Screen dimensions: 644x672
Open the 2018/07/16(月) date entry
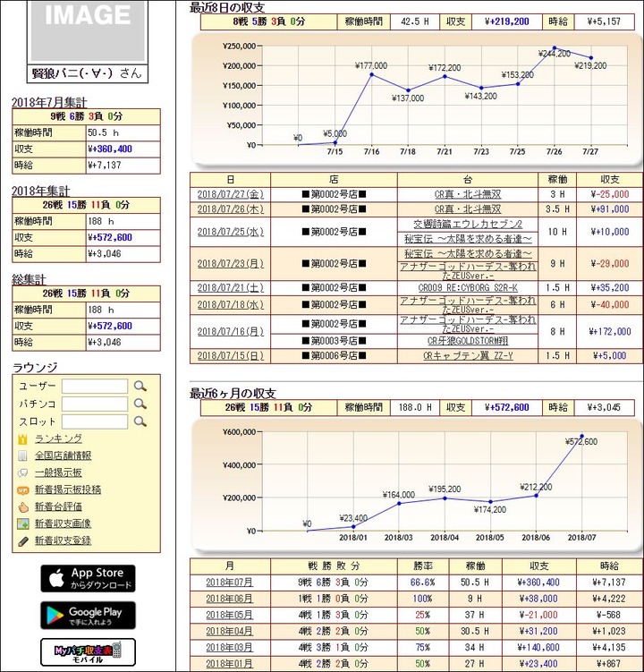pos(231,331)
